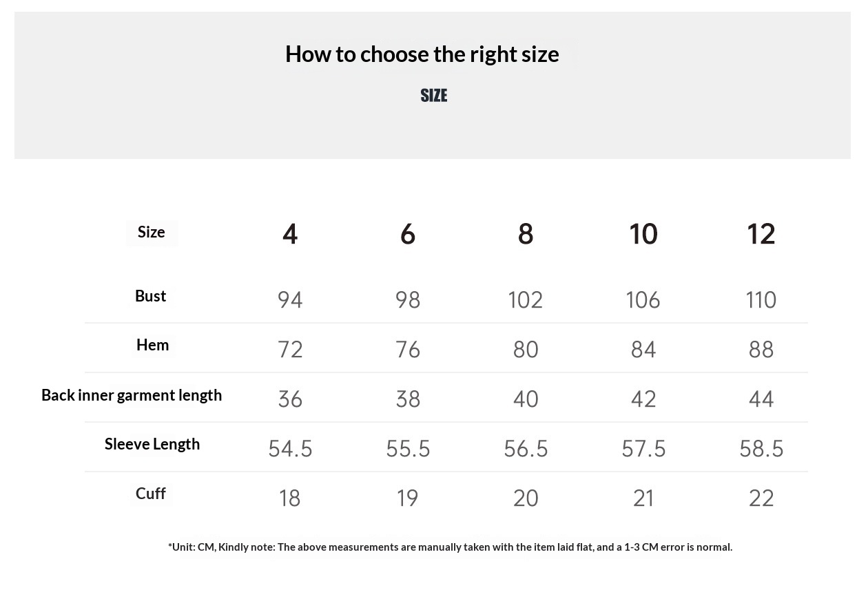Image resolution: width=868 pixels, height=592 pixels.
Task: Click the Bust row label
Action: click(151, 296)
